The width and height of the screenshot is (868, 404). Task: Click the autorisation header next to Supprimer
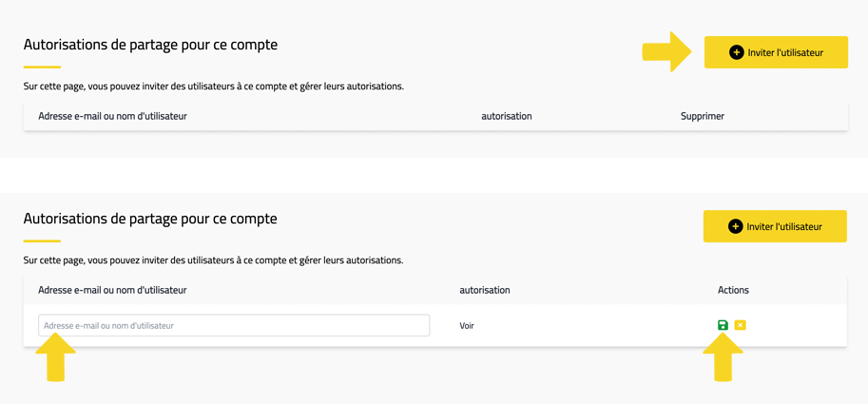pyautogui.click(x=506, y=116)
